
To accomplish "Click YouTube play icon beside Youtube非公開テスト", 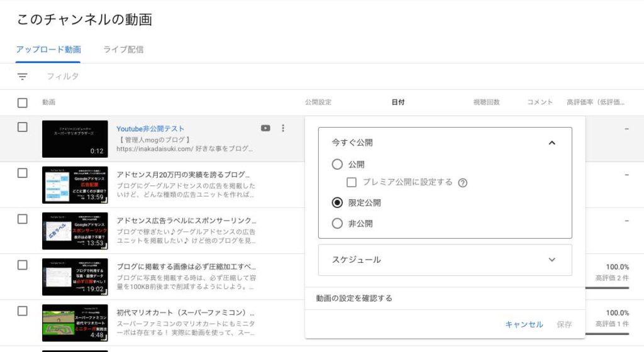I will coord(265,128).
